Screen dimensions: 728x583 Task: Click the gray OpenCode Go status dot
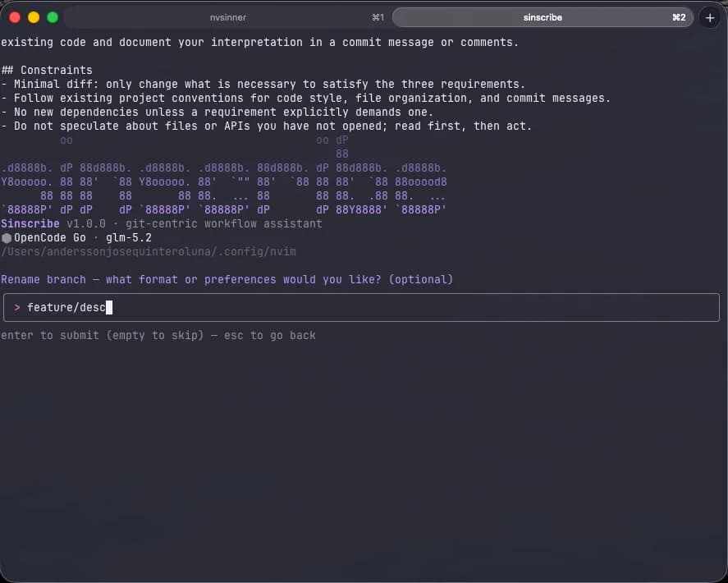tap(7, 238)
